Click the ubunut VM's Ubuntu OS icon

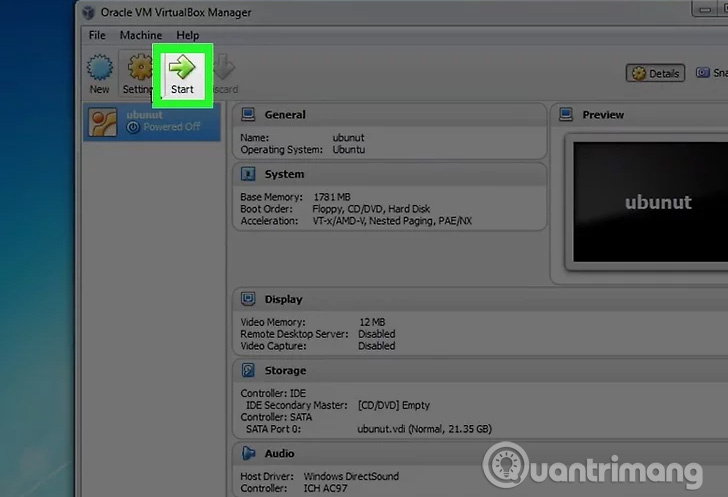coord(103,123)
